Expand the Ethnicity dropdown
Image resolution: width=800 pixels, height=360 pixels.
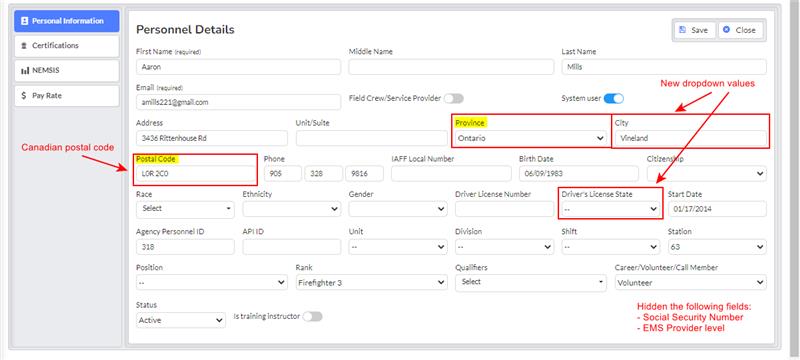[x=292, y=209]
